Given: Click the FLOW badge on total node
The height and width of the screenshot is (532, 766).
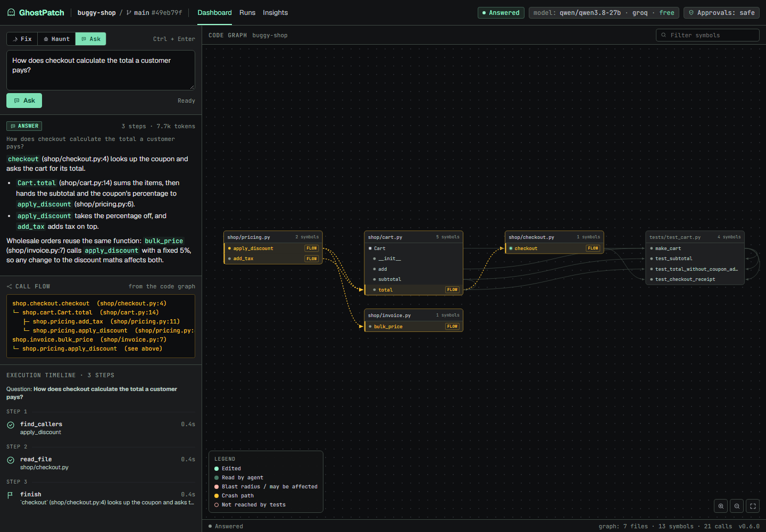Looking at the screenshot, I should [x=452, y=290].
